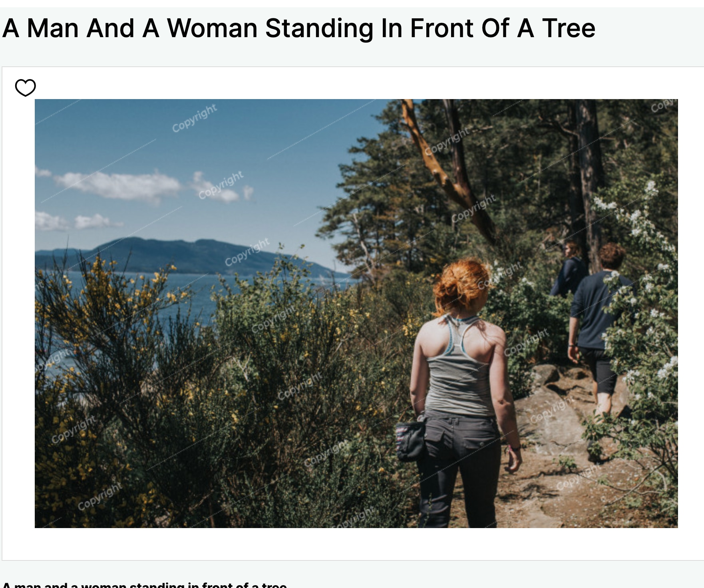Click the rocky dirt trail path

[x=567, y=459]
